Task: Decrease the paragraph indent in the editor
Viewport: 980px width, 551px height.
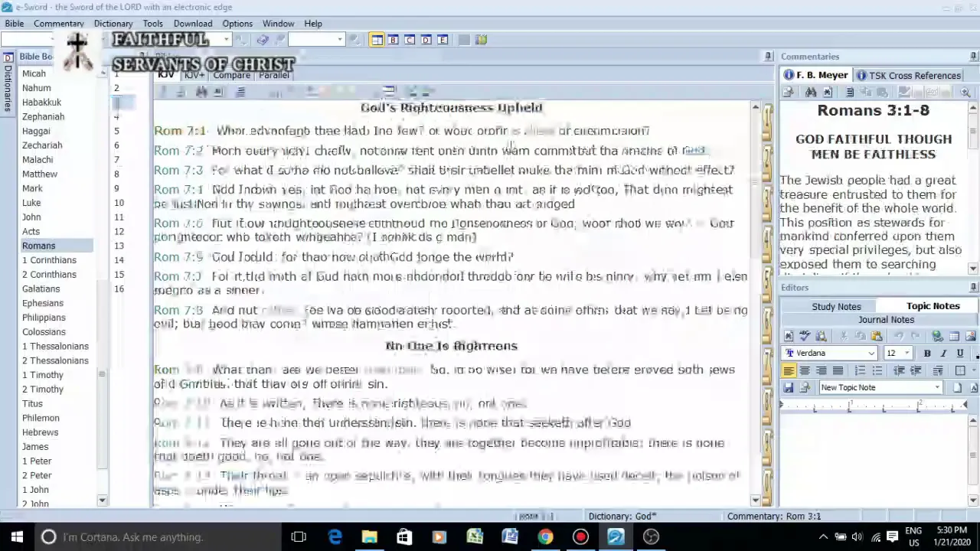Action: tap(900, 370)
